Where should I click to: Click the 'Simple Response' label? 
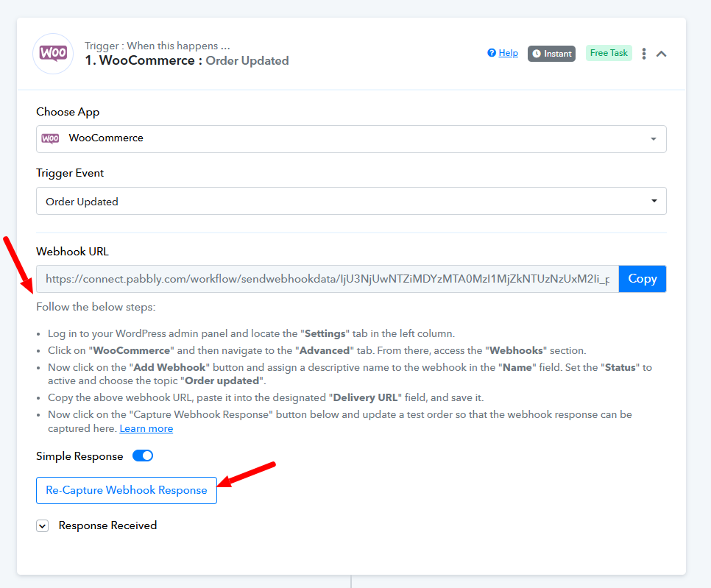(x=79, y=456)
